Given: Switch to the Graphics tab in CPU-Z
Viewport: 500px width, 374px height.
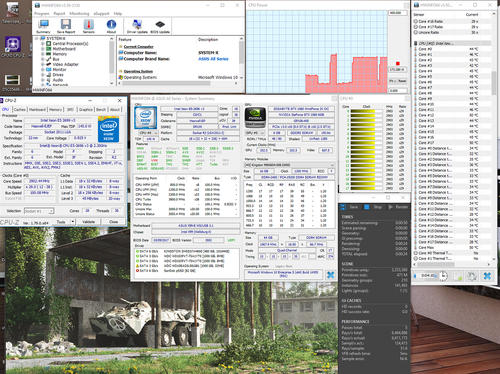Looking at the screenshot, I should tap(86, 110).
